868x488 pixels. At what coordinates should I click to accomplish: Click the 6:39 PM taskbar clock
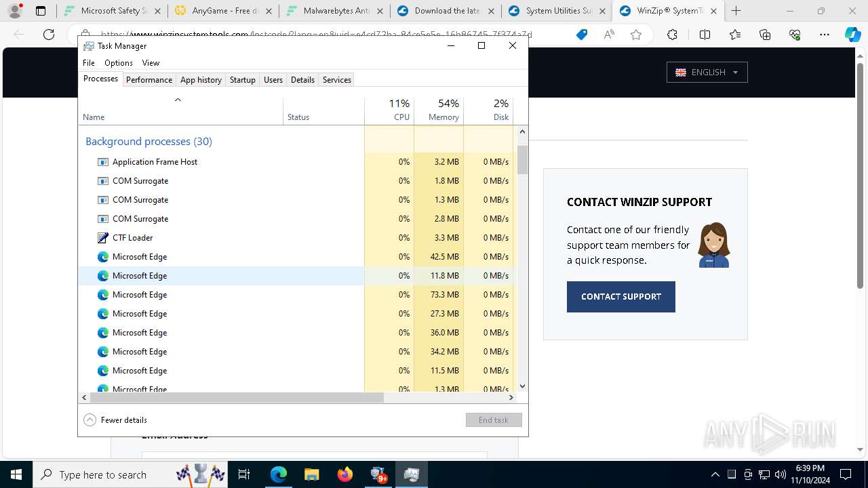click(810, 474)
